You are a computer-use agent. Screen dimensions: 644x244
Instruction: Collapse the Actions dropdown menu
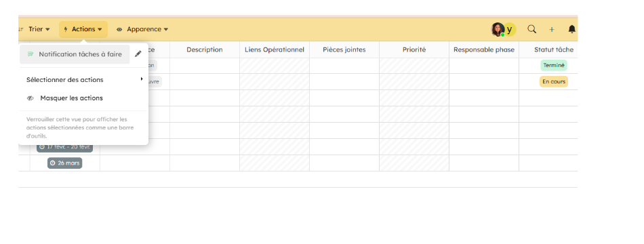[83, 29]
